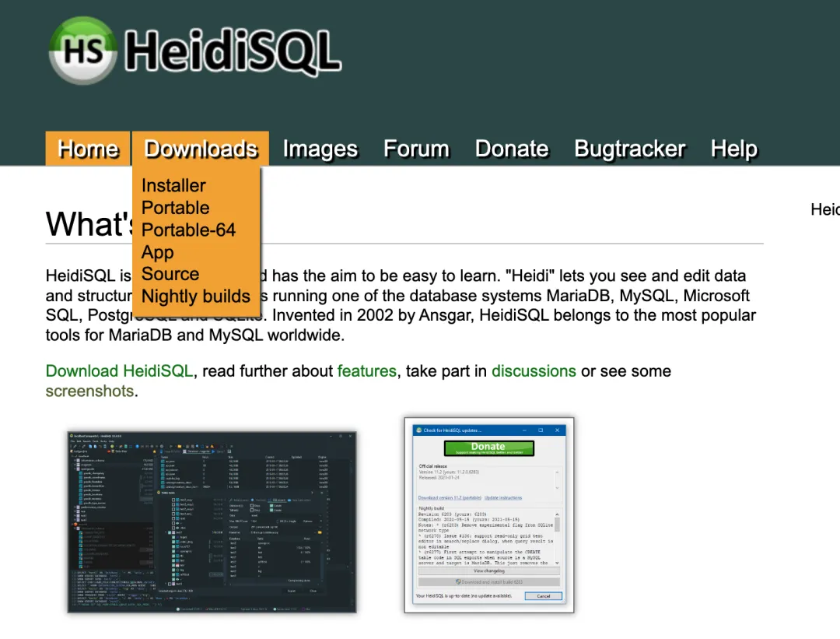This screenshot has width=840, height=639.
Task: Open Nightly builds from dropdown
Action: click(x=196, y=297)
